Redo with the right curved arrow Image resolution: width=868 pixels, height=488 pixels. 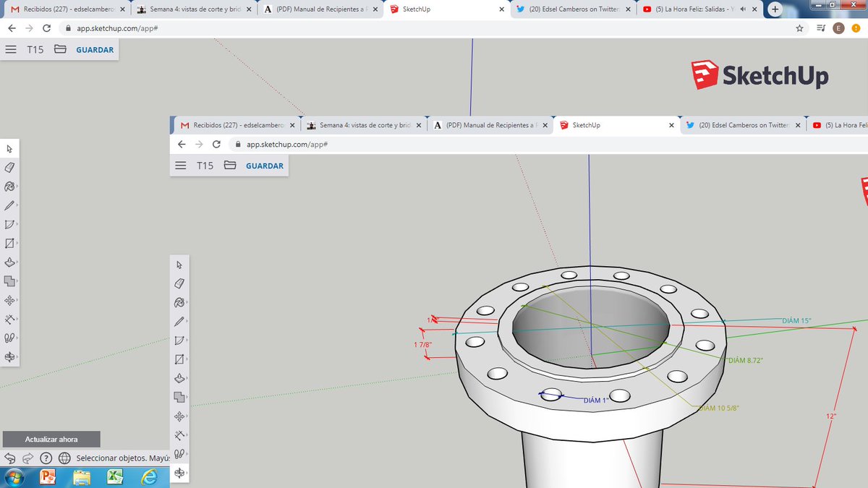pyautogui.click(x=27, y=458)
